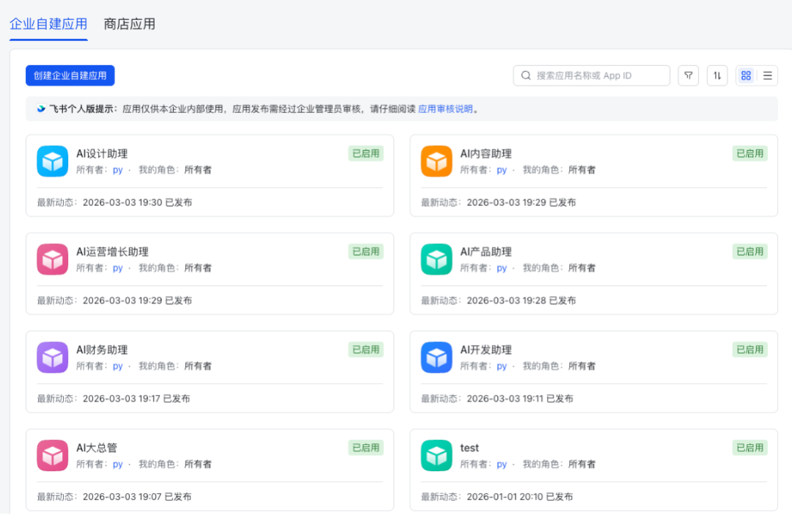The height and width of the screenshot is (532, 792).
Task: Click the 2026-01-01 20:10 已发布 timestamp
Action: (520, 497)
